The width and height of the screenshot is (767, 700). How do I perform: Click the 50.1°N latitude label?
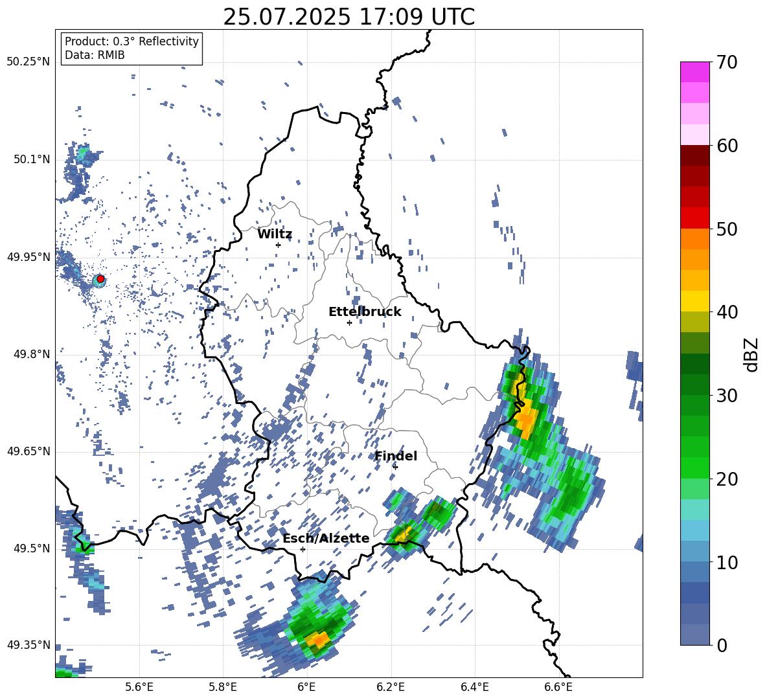click(32, 160)
